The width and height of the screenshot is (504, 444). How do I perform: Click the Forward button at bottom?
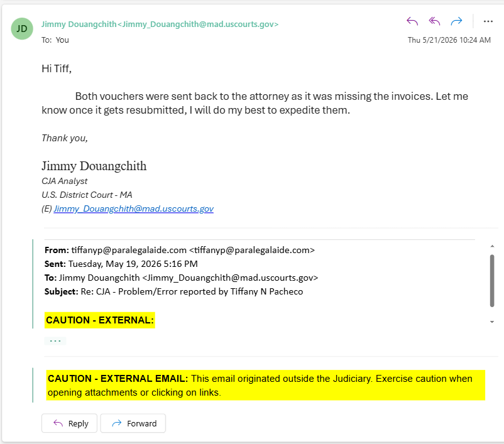coord(133,423)
